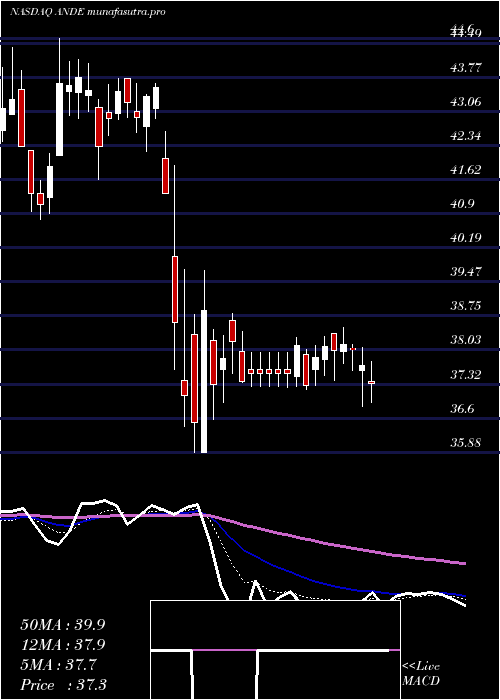Click the 38.75 price axis label
This screenshot has height=700, width=500.
point(466,306)
